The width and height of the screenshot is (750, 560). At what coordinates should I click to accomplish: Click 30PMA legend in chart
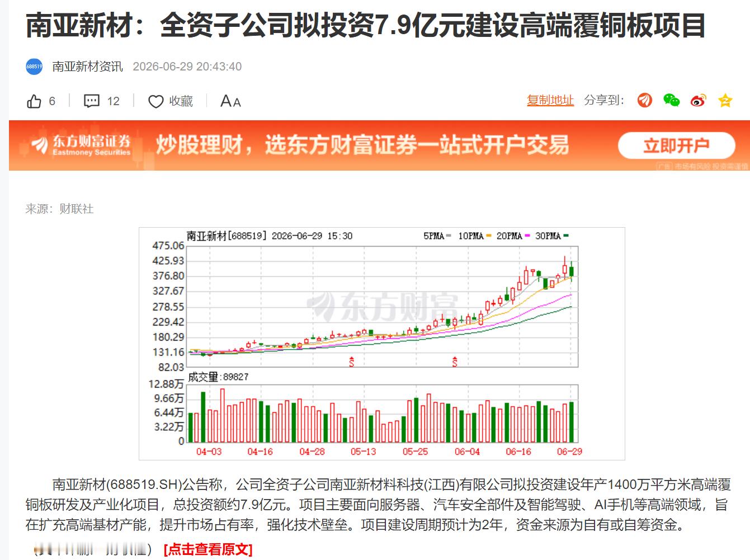coord(551,236)
